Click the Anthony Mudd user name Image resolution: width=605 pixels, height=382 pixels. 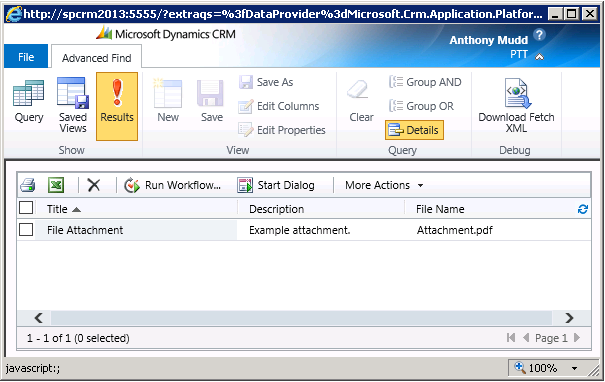click(x=488, y=40)
